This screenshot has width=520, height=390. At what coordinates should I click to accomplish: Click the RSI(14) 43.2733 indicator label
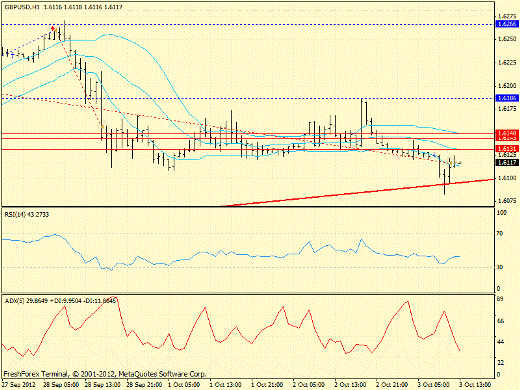pos(27,214)
